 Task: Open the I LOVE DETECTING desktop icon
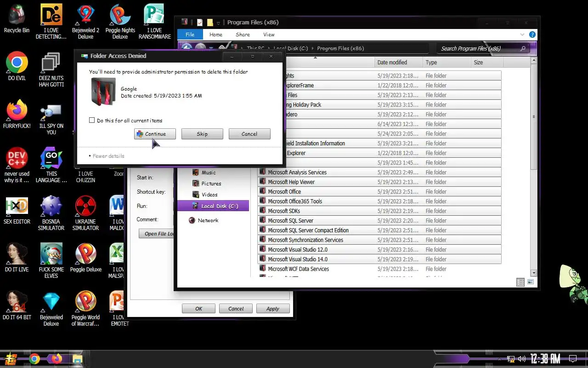click(x=51, y=22)
